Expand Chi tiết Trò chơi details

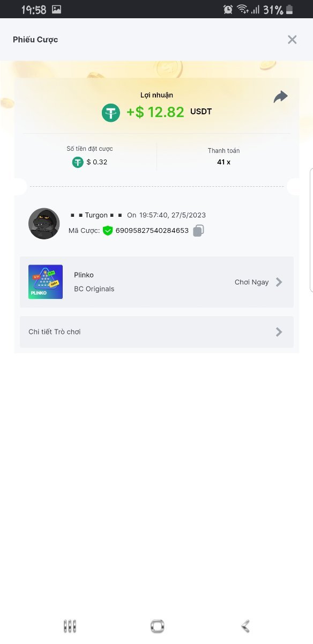[x=156, y=332]
